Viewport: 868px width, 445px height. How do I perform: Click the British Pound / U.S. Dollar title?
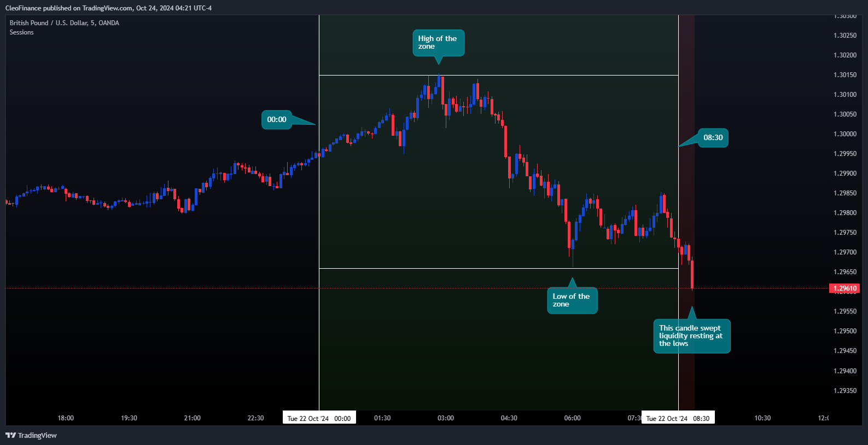pyautogui.click(x=64, y=23)
